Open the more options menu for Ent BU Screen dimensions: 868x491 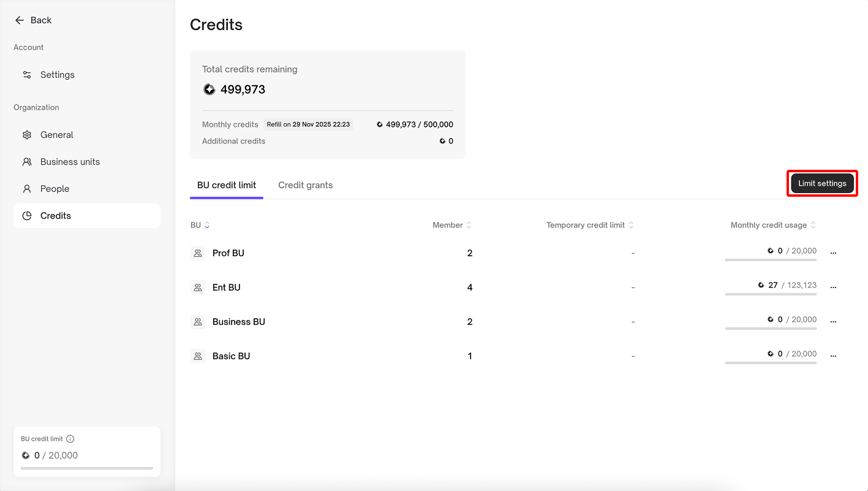833,286
